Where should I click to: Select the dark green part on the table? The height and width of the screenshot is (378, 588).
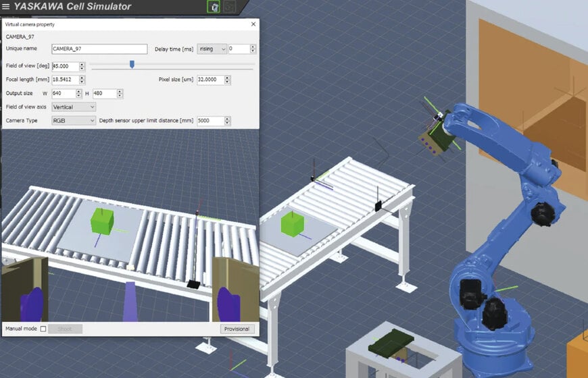[x=391, y=342]
